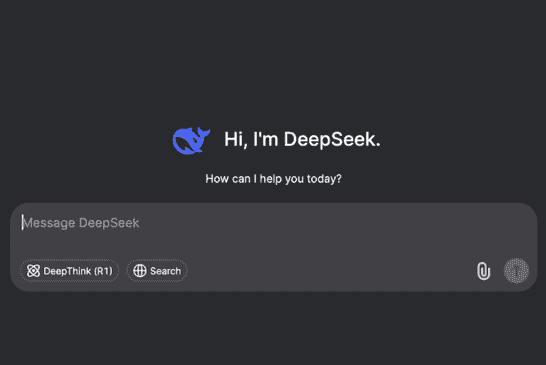
Task: Click the round send message button
Action: 516,271
